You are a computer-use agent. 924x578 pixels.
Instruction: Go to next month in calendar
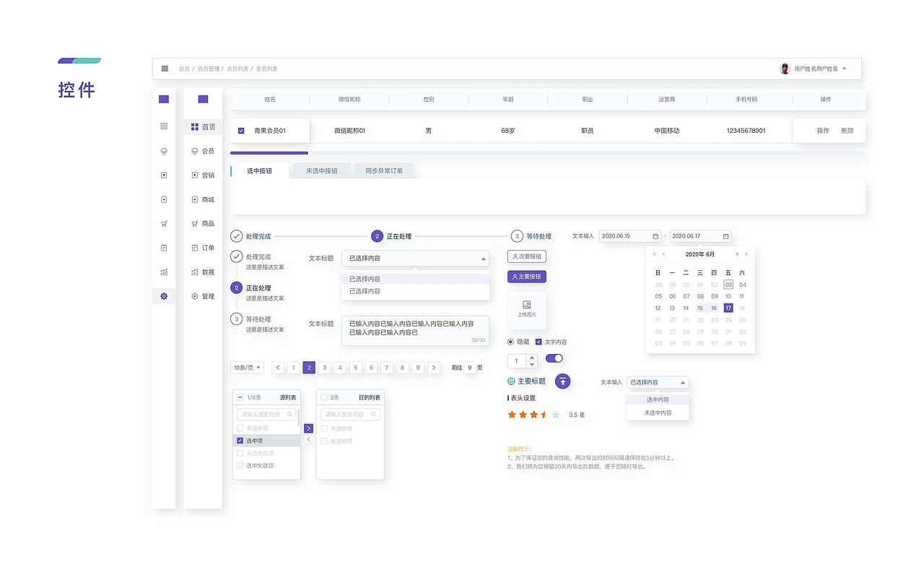point(736,254)
